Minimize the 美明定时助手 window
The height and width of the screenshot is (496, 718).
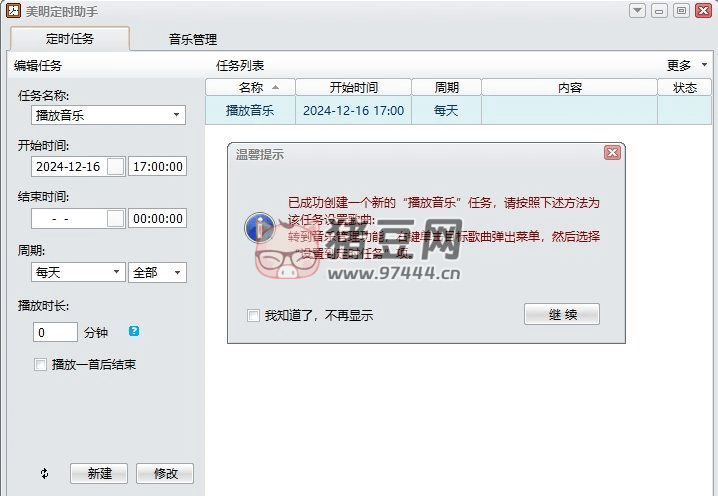click(x=659, y=10)
